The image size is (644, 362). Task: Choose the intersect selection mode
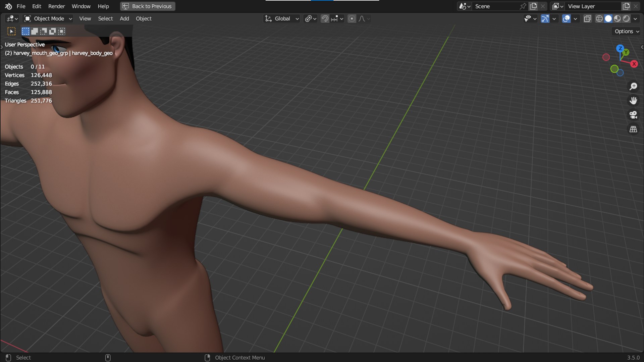point(61,31)
